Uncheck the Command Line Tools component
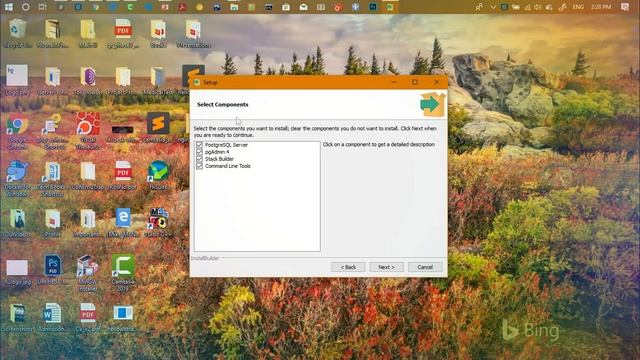Image resolution: width=640 pixels, height=360 pixels. [199, 166]
